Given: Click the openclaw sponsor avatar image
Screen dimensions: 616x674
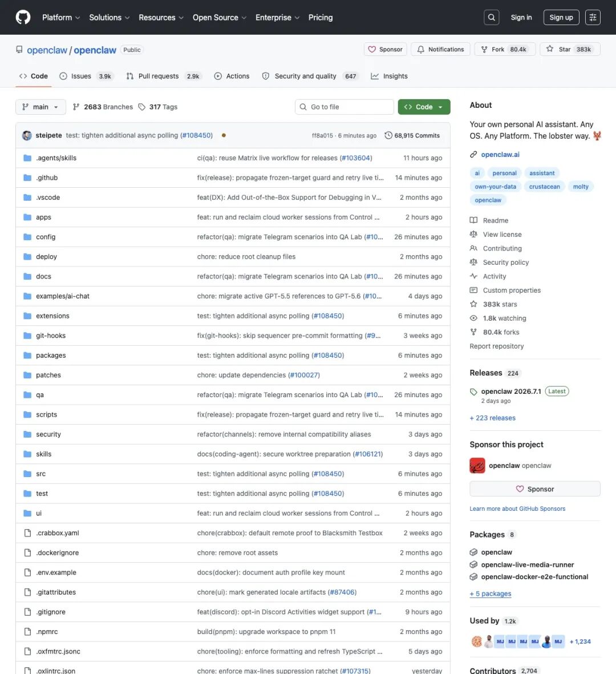Looking at the screenshot, I should (x=477, y=466).
